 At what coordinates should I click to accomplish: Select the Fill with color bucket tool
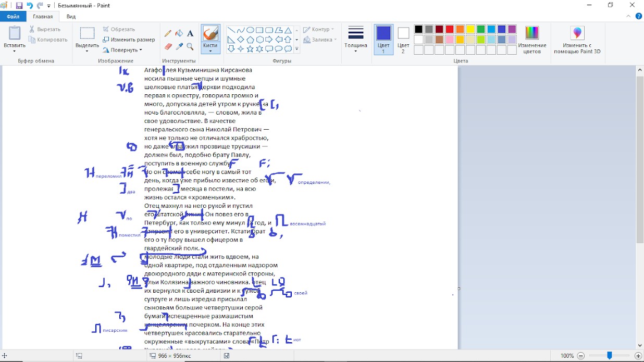coord(179,33)
